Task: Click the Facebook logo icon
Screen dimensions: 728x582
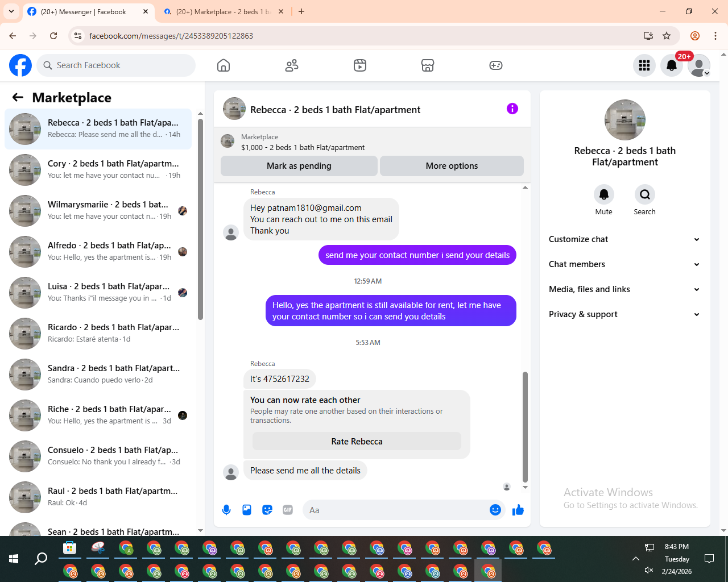Action: (20, 65)
